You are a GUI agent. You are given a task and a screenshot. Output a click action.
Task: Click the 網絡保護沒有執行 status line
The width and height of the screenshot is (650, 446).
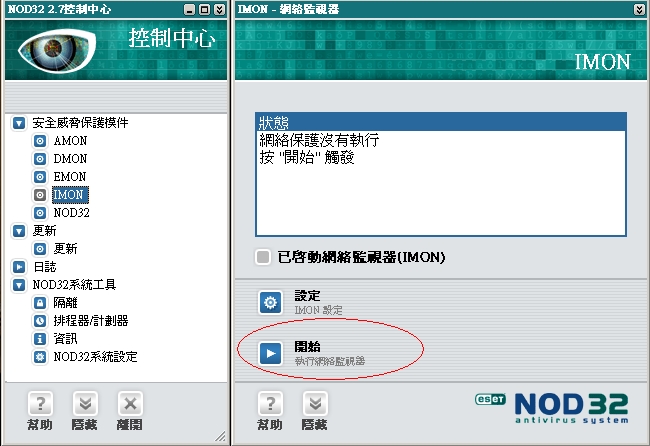coord(319,140)
